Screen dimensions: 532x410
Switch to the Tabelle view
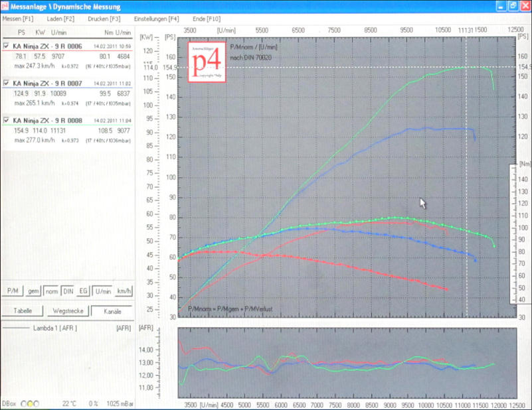pos(23,310)
